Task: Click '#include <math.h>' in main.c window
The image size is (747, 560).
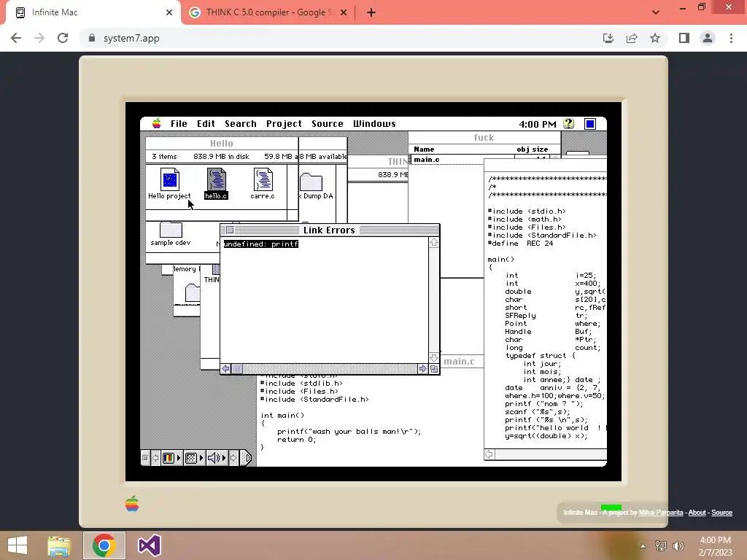Action: 525,219
